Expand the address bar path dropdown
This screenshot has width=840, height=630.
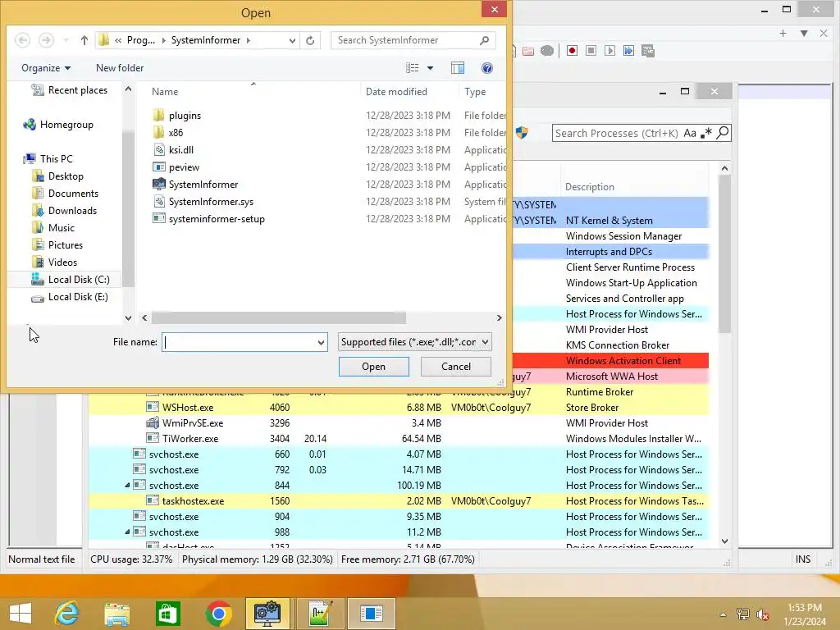(x=292, y=40)
